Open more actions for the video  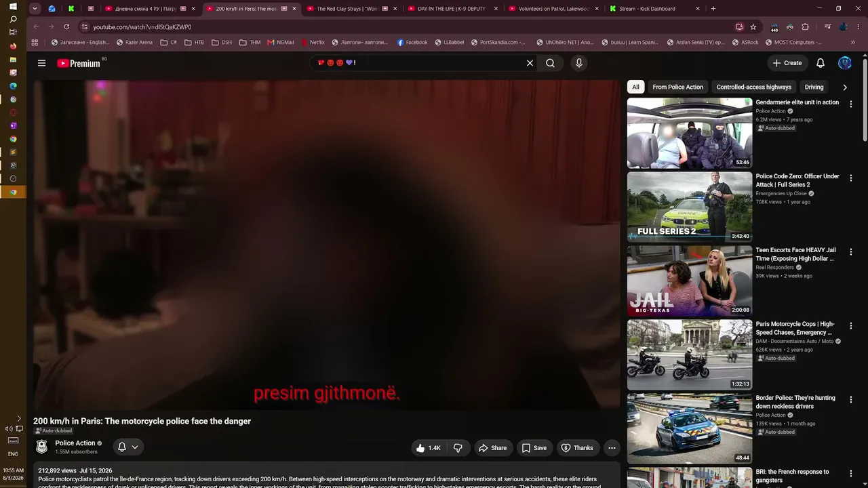coord(612,448)
